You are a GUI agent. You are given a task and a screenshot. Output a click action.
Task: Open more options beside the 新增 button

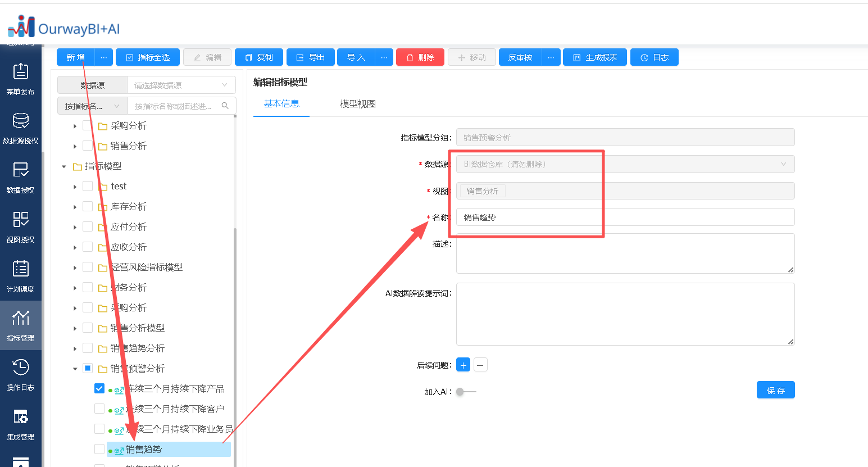pyautogui.click(x=104, y=57)
